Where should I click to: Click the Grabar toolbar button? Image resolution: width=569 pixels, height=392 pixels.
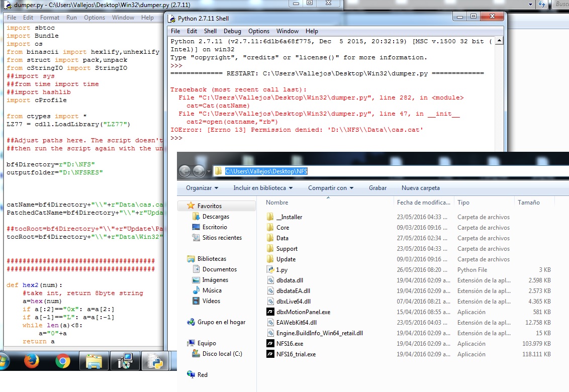[377, 188]
